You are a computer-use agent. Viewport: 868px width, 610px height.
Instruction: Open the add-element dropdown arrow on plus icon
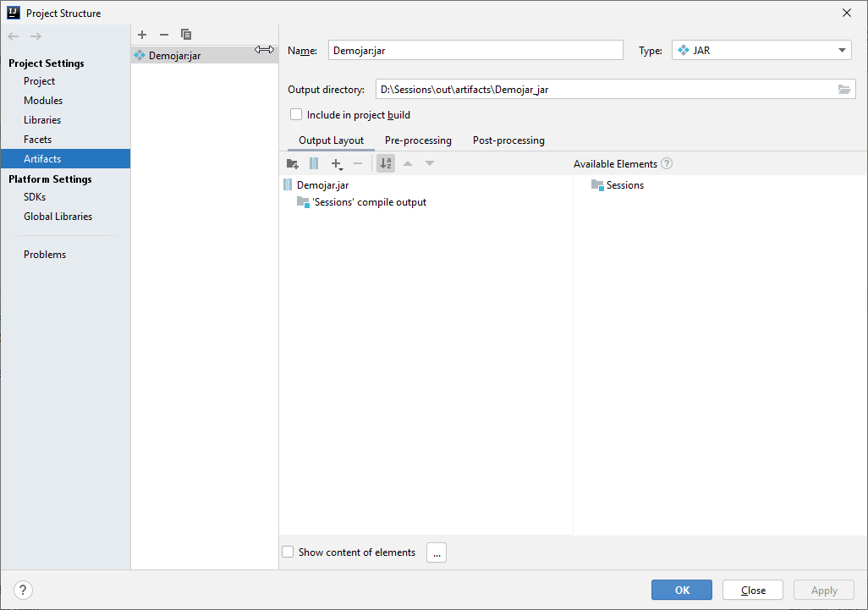pos(342,168)
